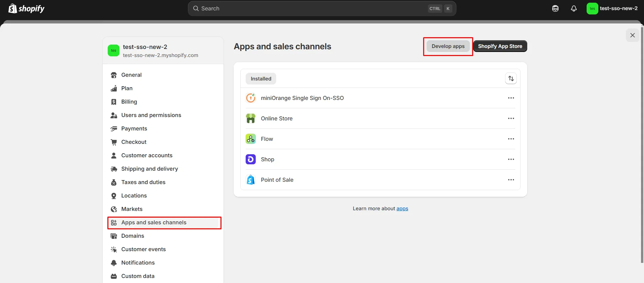Select Apps and sales channels in sidebar
Viewport: 644px width, 283px height.
164,223
